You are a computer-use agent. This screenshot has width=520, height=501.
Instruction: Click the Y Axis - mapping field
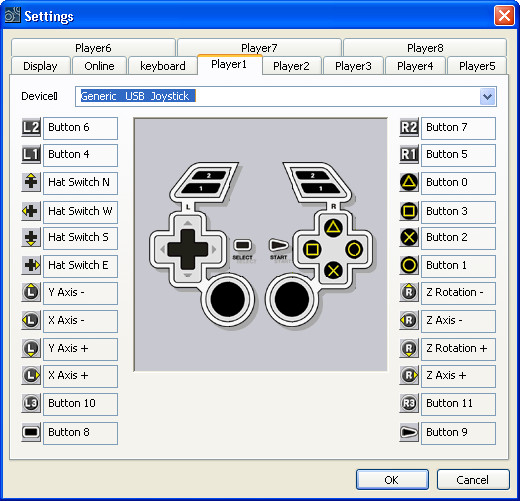pos(80,293)
